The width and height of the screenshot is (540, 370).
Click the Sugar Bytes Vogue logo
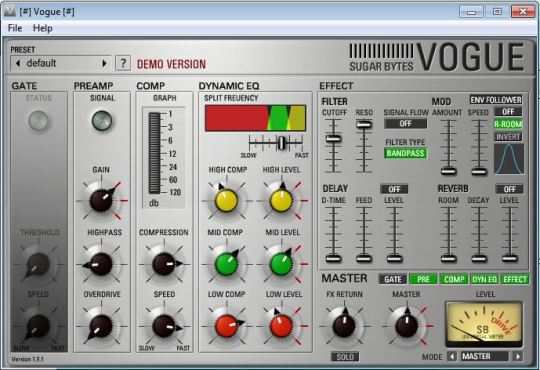437,57
